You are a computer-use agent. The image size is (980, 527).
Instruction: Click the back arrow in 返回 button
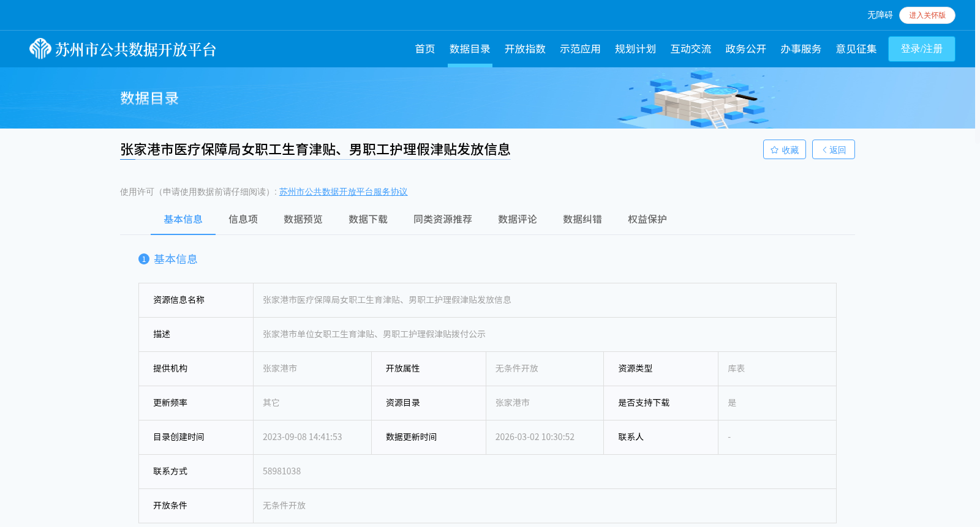(824, 150)
